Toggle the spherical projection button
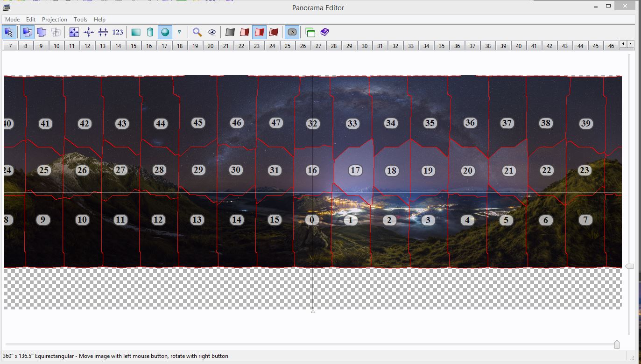 click(164, 32)
